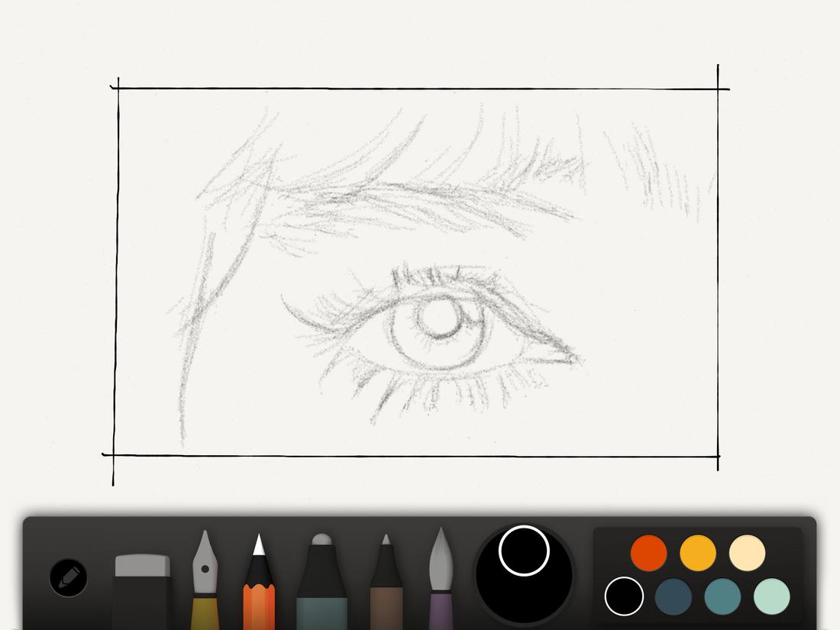Pick the red-orange color swatch
The width and height of the screenshot is (840, 630).
point(648,551)
